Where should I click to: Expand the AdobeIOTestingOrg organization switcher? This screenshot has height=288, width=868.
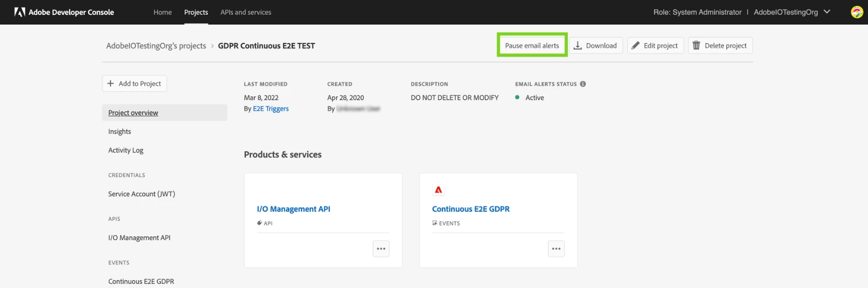pos(792,12)
